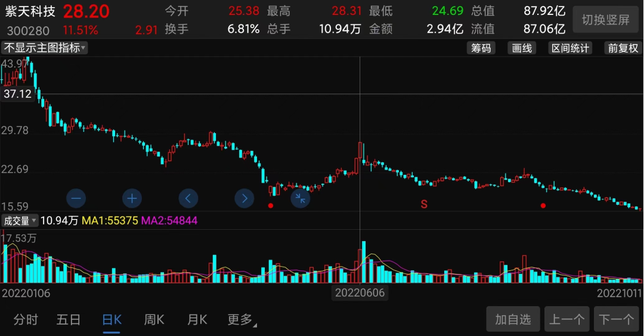Go to previous stock 上一个

[567, 319]
